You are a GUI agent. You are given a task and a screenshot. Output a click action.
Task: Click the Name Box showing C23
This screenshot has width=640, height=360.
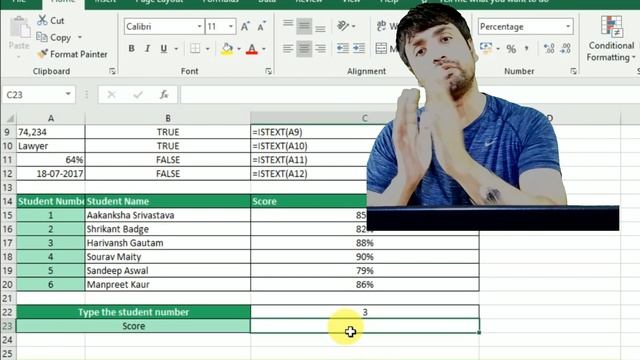[33, 95]
